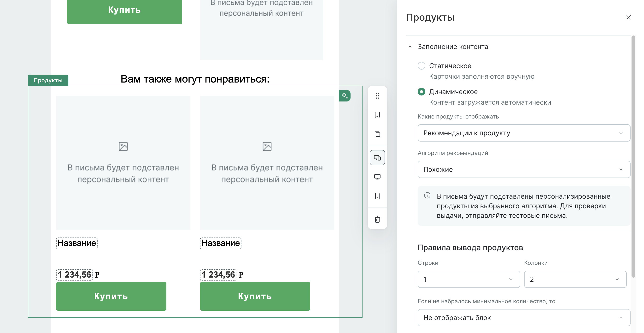Open the Строки dropdown
Image resolution: width=644 pixels, height=333 pixels.
click(469, 279)
